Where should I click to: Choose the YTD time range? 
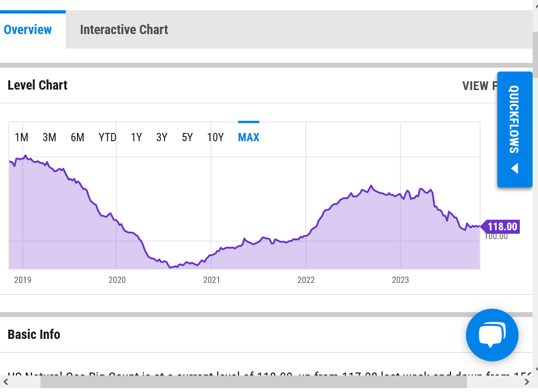pyautogui.click(x=107, y=137)
